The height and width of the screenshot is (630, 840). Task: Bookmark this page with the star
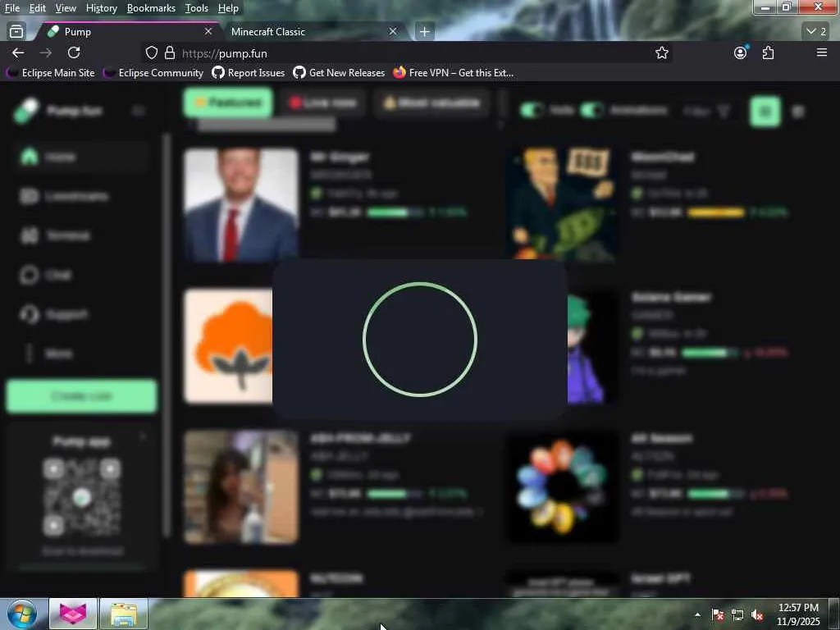pyautogui.click(x=662, y=52)
